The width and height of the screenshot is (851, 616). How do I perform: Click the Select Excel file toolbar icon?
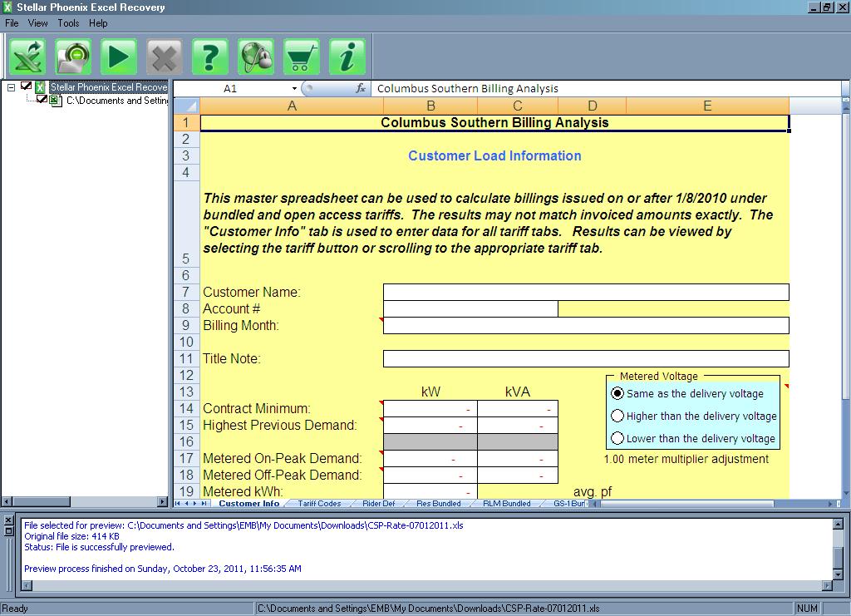click(27, 57)
